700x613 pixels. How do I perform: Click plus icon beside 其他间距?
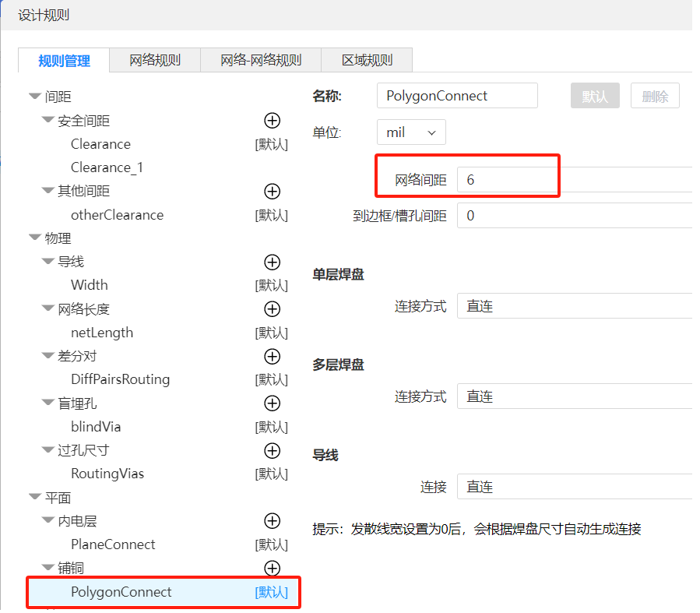(x=272, y=191)
